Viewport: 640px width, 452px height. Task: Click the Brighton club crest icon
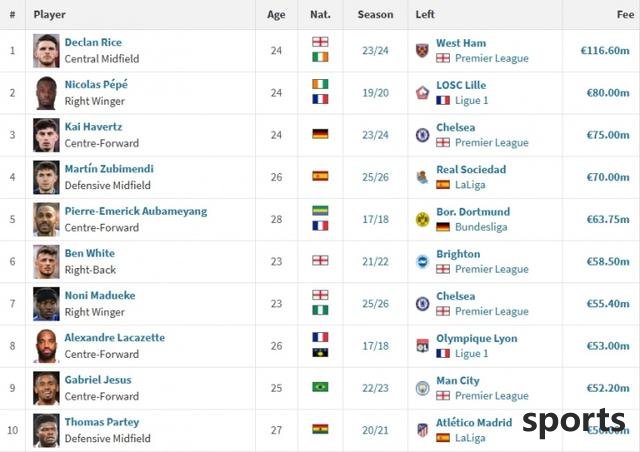(422, 261)
